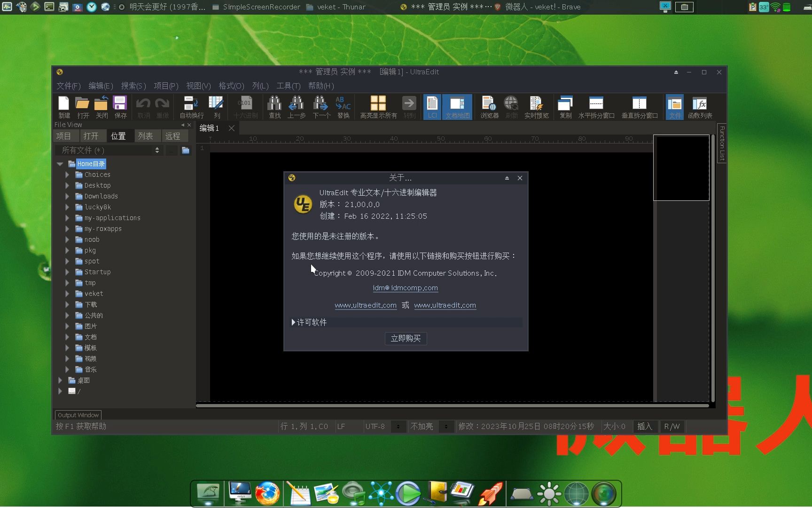Click the 浏览器 (Browser) toolbar icon
Image resolution: width=812 pixels, height=508 pixels.
click(489, 107)
